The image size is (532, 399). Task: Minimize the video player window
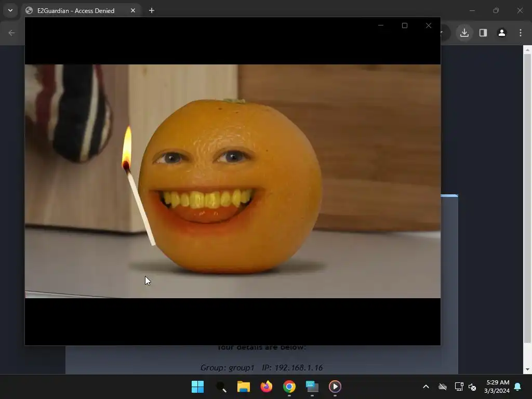[x=381, y=25]
